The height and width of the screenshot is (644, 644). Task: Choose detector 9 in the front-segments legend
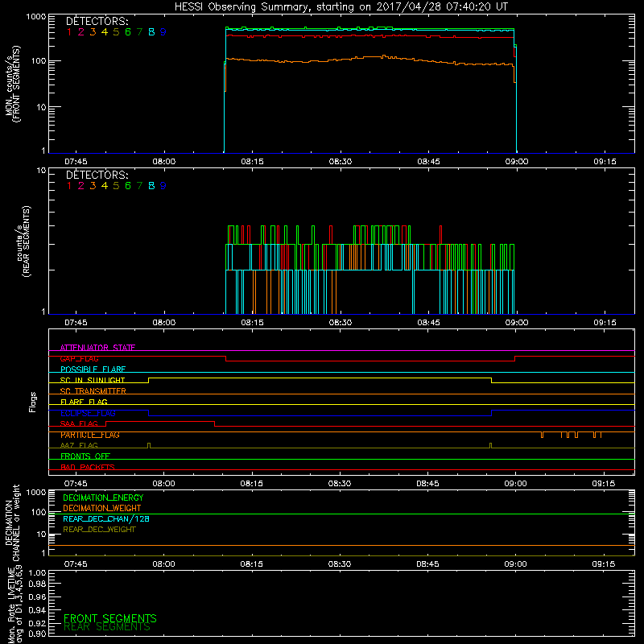[x=163, y=32]
